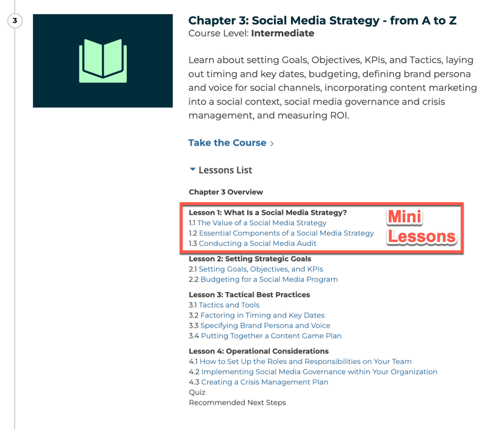The width and height of the screenshot is (504, 429).
Task: Go to Conducting a Social Media Audit
Action: click(x=258, y=244)
